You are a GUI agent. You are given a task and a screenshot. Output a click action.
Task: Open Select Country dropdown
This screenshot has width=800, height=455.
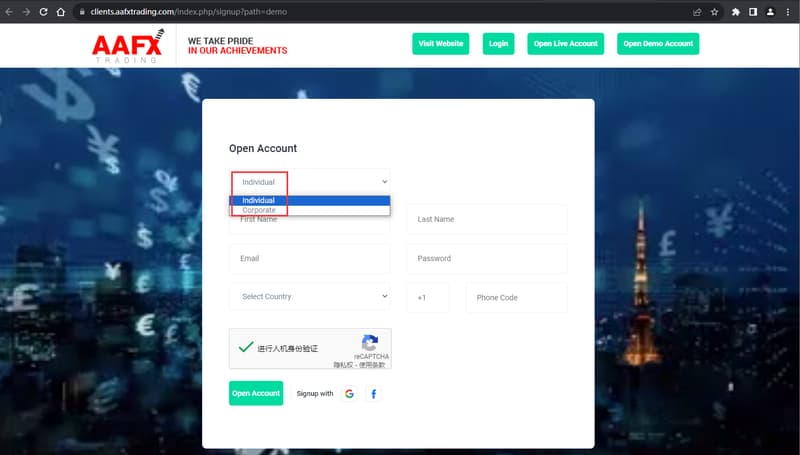[310, 296]
